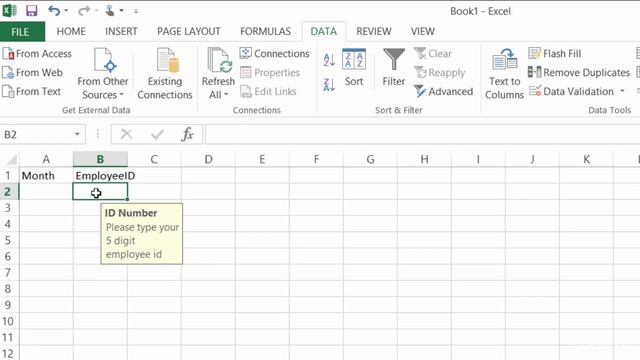Switch to the FORMULAS tab
The image size is (640, 360).
tap(265, 31)
